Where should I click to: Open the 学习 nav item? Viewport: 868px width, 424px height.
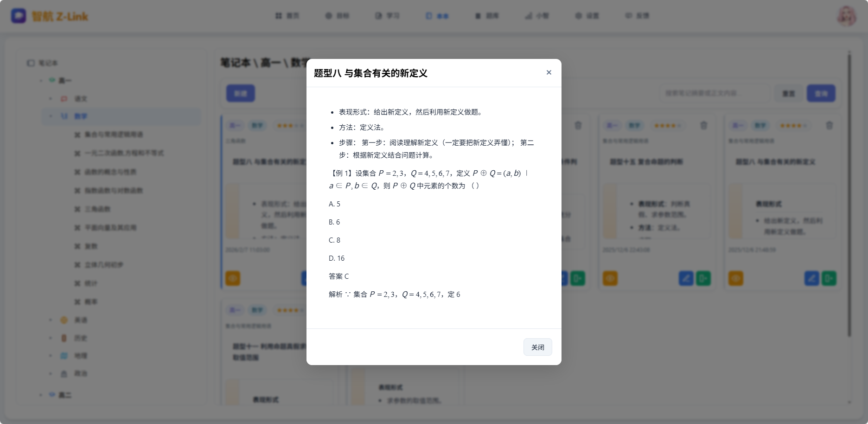[x=387, y=16]
